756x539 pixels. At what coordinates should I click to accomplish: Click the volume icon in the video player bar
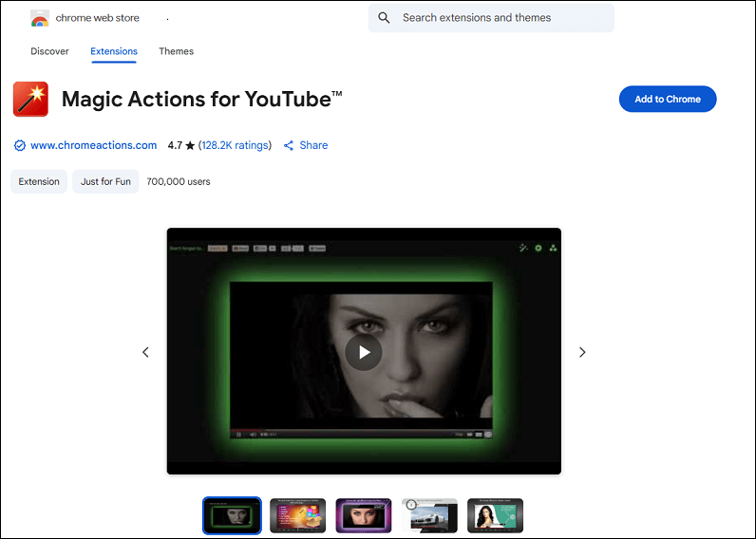254,435
